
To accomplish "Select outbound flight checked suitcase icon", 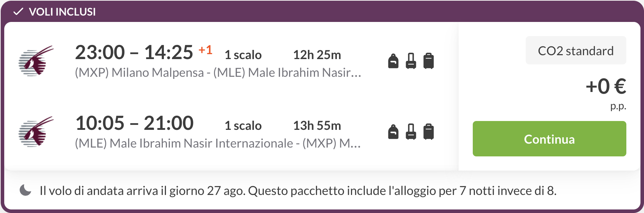I will coord(429,61).
